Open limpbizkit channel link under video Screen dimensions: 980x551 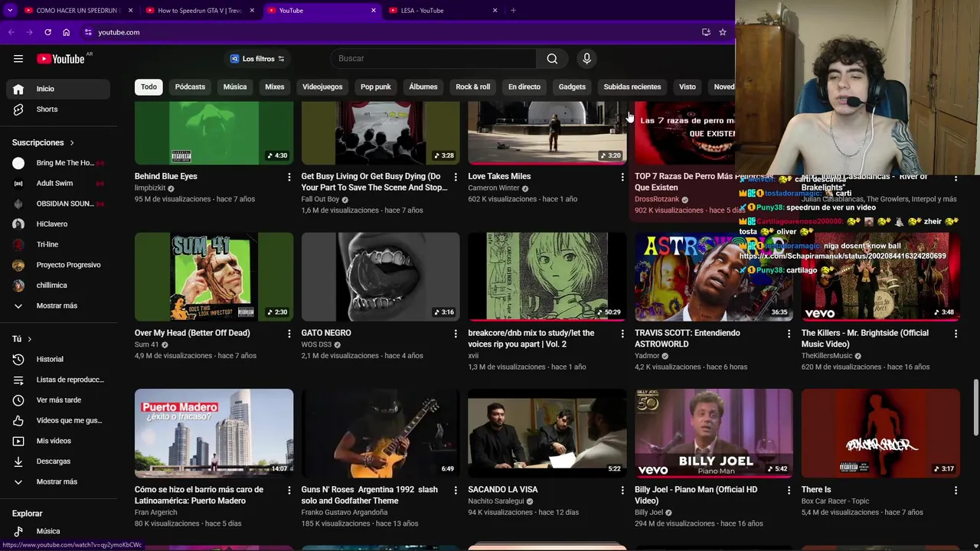tap(150, 188)
